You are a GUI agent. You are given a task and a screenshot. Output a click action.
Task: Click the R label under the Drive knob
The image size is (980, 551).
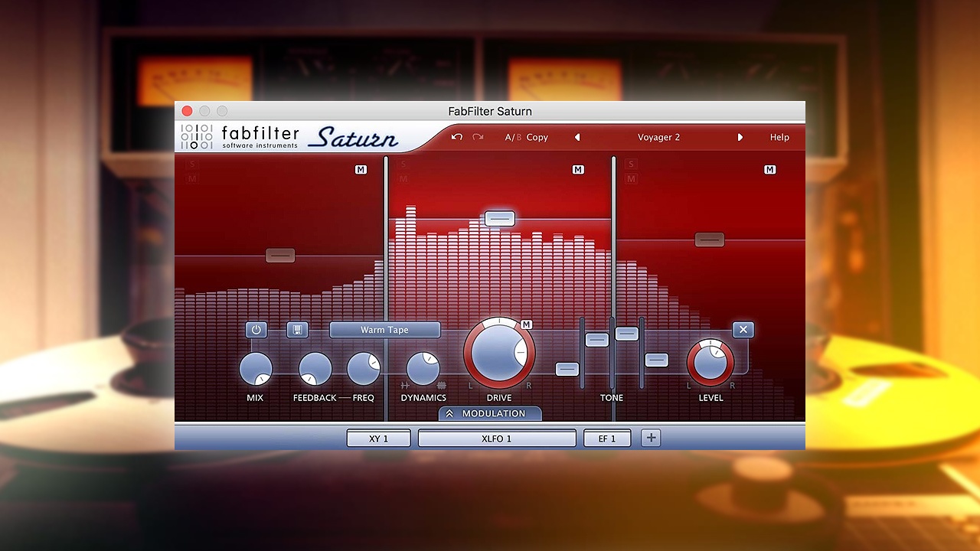(528, 386)
